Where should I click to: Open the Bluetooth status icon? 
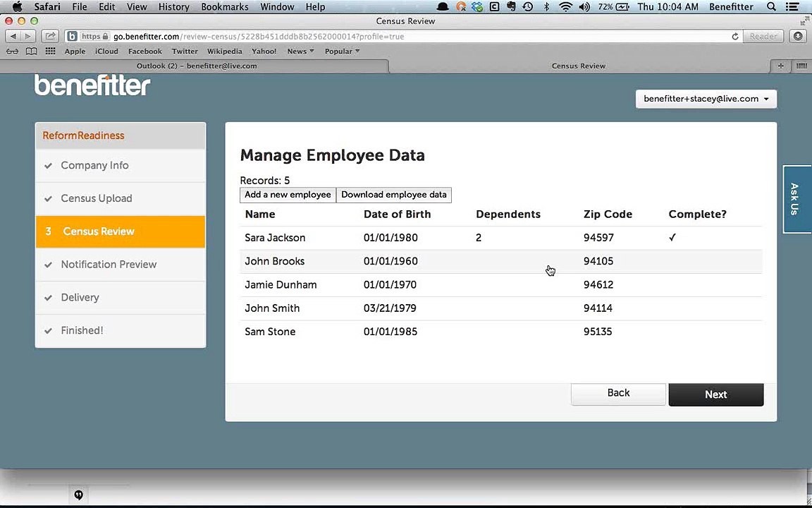[x=546, y=7]
